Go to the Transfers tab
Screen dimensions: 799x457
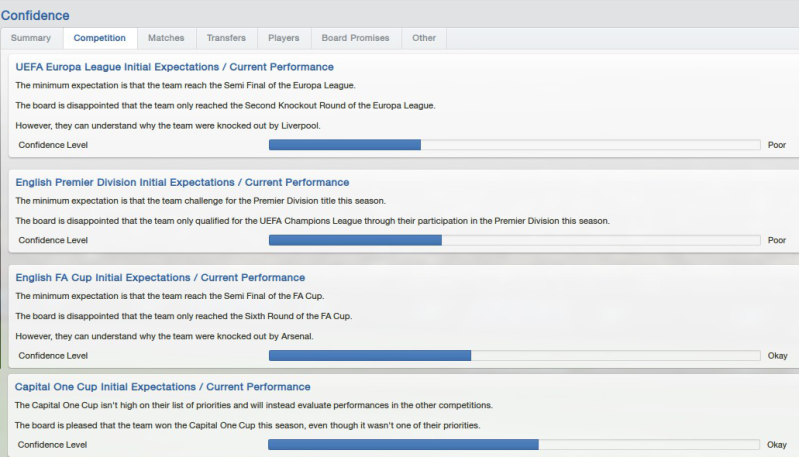226,38
